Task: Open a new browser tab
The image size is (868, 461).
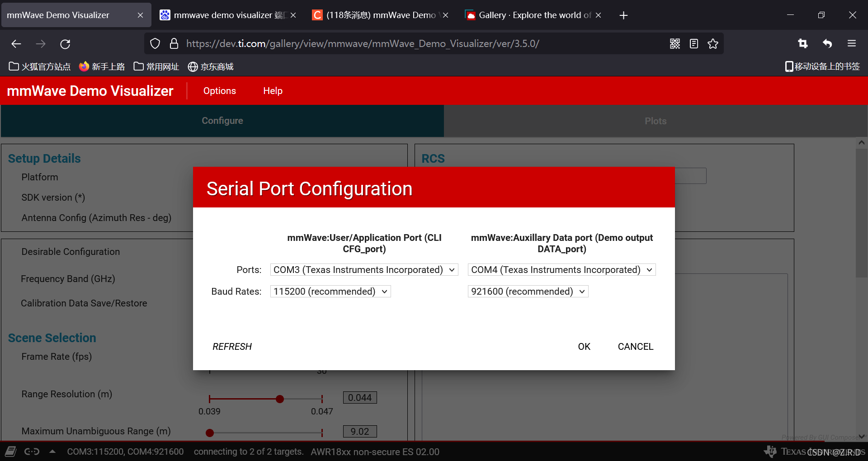Action: click(623, 15)
